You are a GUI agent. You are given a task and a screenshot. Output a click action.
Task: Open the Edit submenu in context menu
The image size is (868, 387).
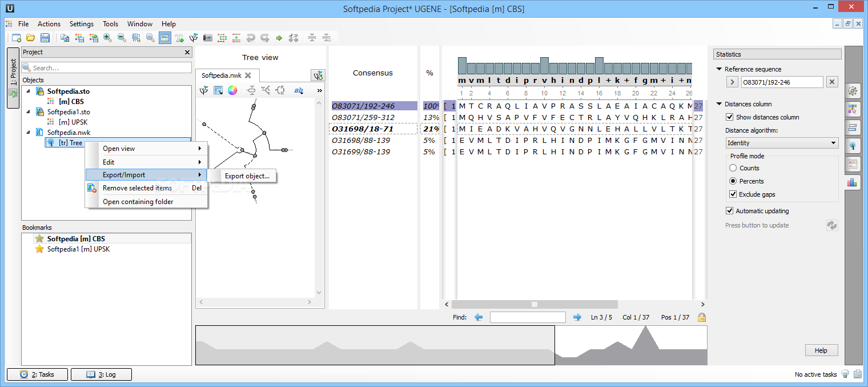click(146, 162)
